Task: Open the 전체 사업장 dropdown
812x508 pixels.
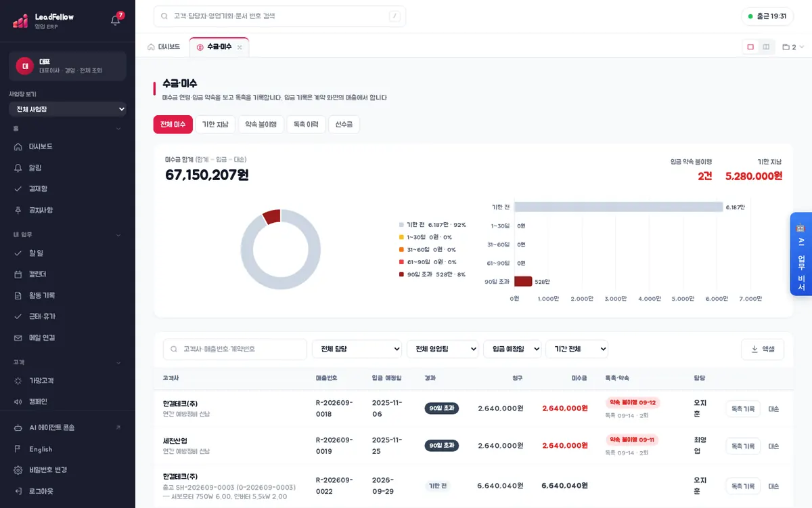Action: tap(68, 109)
